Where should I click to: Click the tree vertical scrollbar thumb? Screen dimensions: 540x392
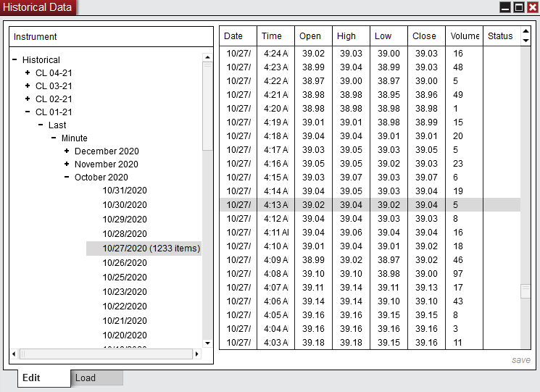[207, 106]
